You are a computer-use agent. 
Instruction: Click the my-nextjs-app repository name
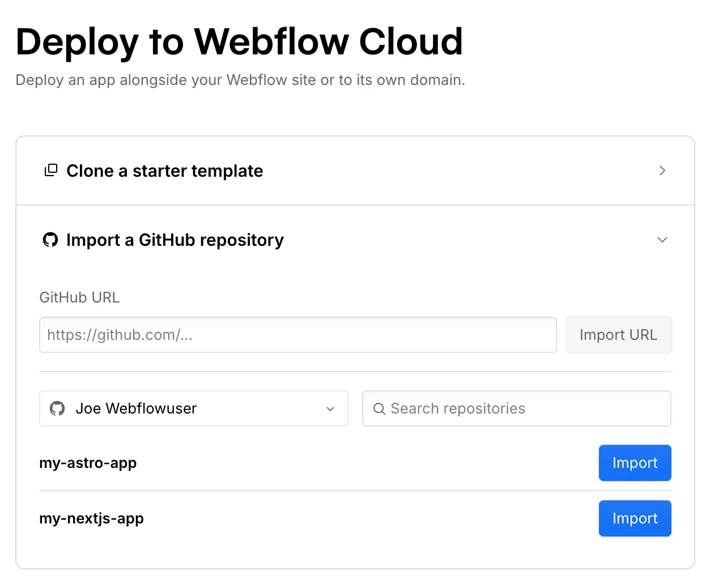91,519
